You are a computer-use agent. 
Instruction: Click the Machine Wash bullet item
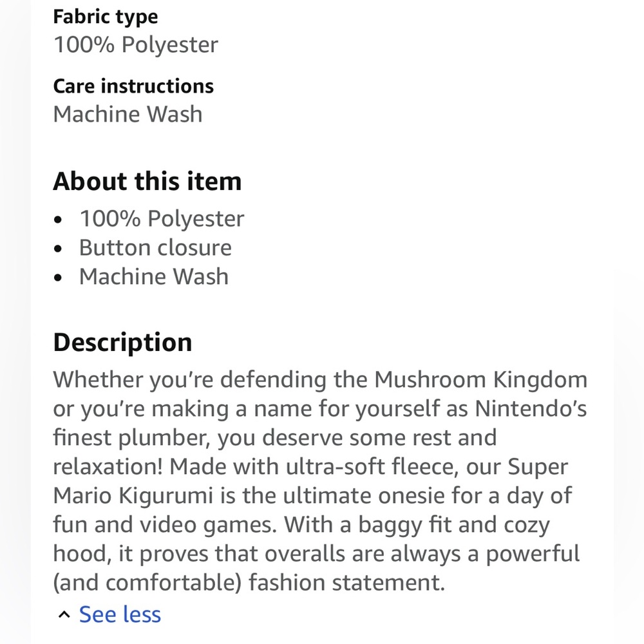(154, 276)
